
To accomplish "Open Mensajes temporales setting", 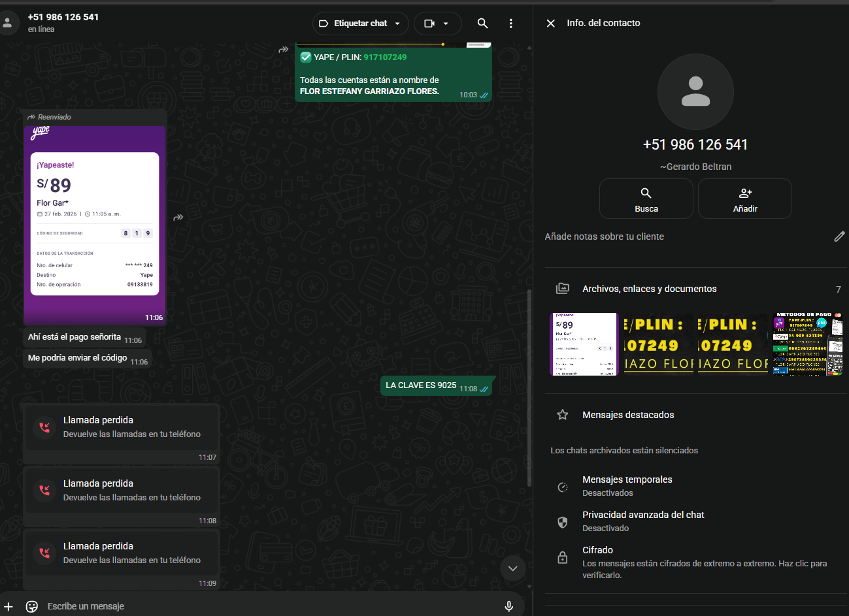I will click(627, 485).
